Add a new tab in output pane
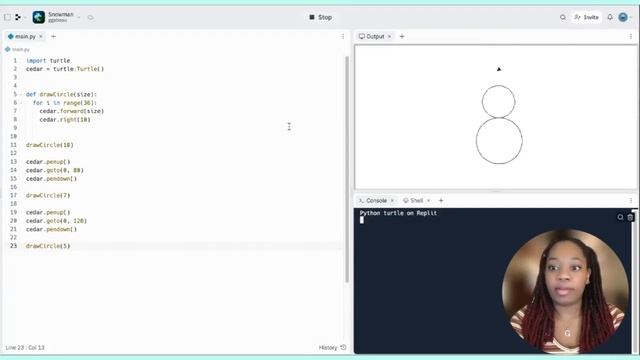Screen dimensions: 640x360 (x=402, y=36)
